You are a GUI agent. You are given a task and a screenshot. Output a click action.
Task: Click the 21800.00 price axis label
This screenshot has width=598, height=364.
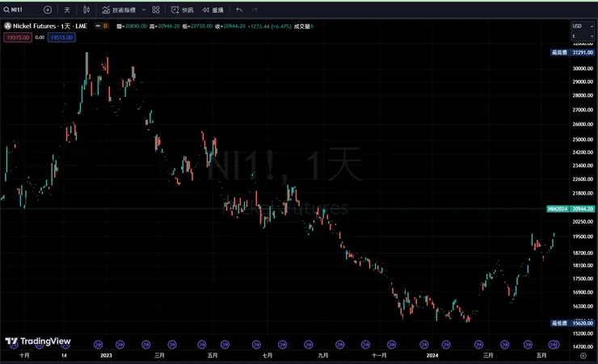coord(583,194)
